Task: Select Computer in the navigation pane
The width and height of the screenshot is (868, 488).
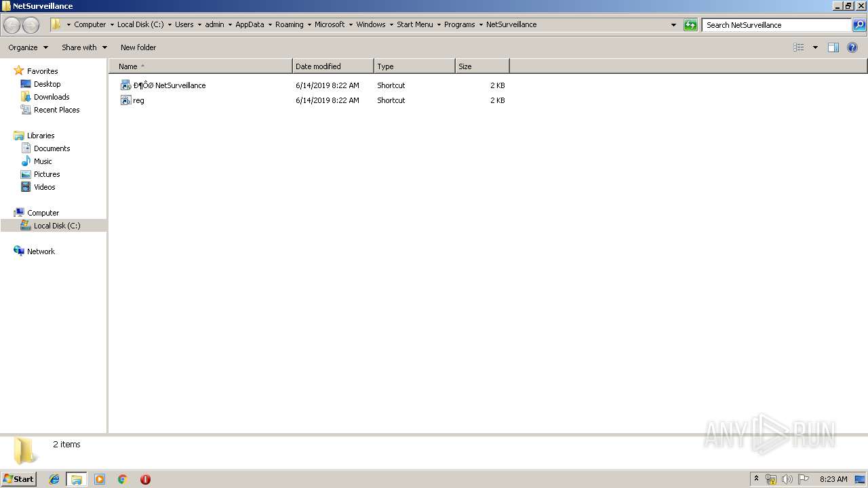Action: tap(43, 213)
